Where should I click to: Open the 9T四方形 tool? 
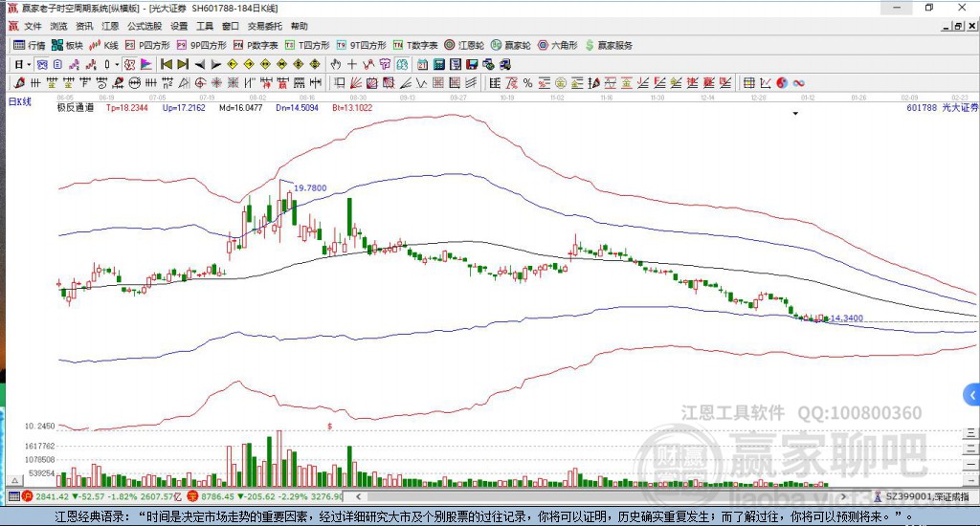[361, 45]
